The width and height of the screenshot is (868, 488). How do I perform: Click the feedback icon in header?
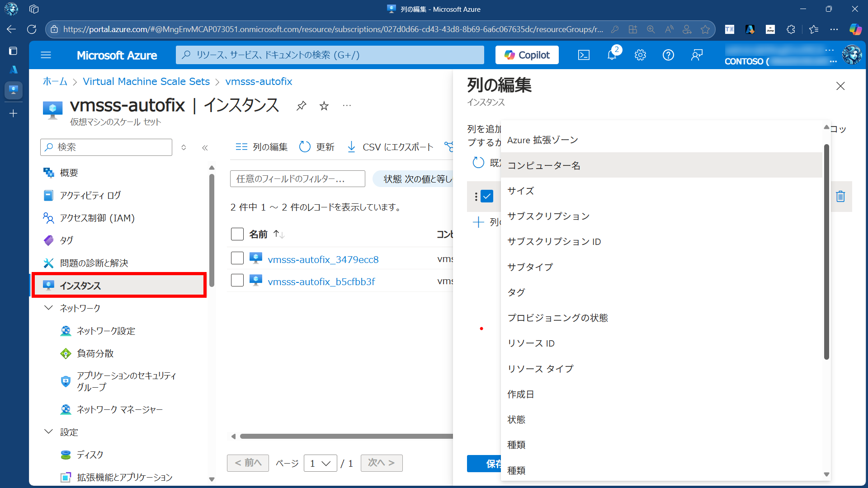697,55
